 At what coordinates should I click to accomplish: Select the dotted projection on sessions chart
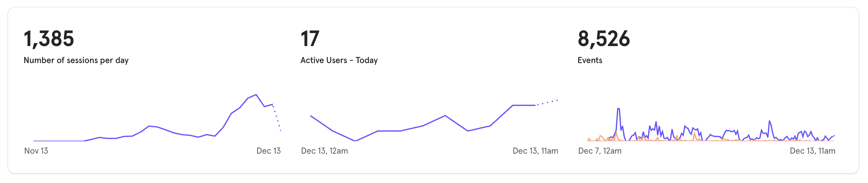click(277, 118)
